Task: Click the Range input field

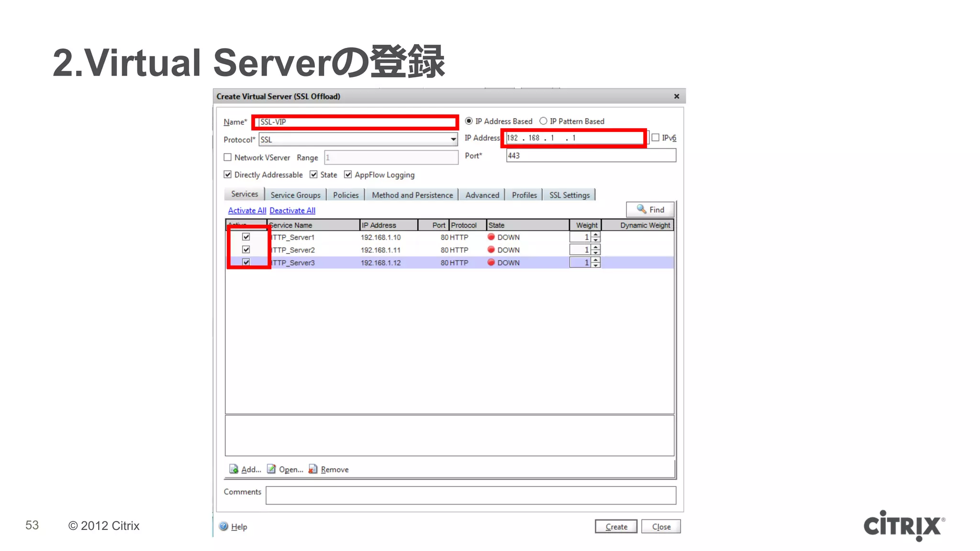Action: (391, 157)
